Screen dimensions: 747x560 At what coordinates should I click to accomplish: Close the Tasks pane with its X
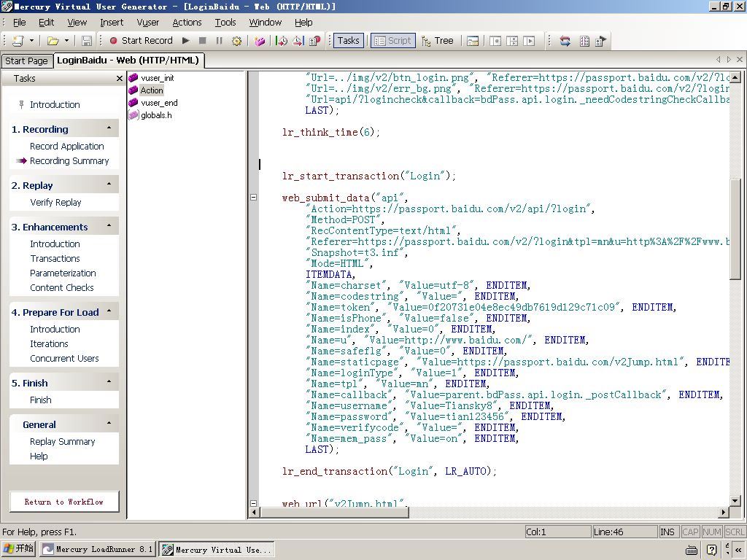click(120, 79)
